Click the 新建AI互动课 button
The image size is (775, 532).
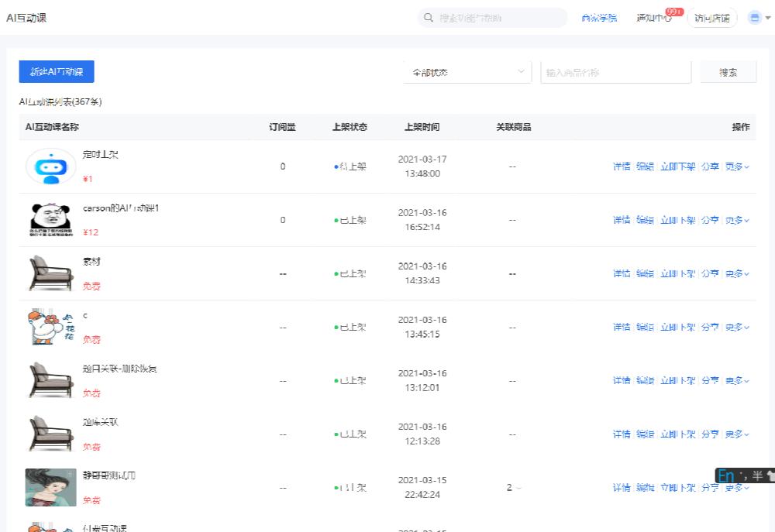[57, 72]
